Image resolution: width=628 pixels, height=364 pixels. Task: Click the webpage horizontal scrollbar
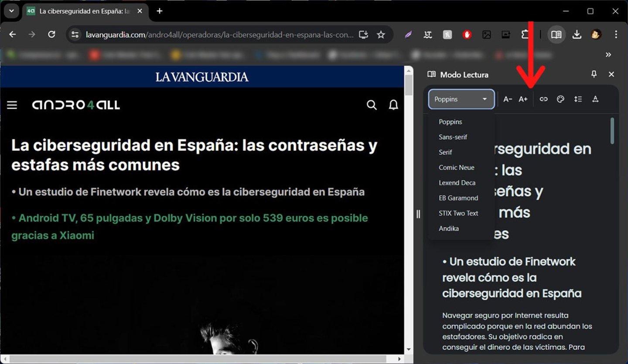pos(198,359)
